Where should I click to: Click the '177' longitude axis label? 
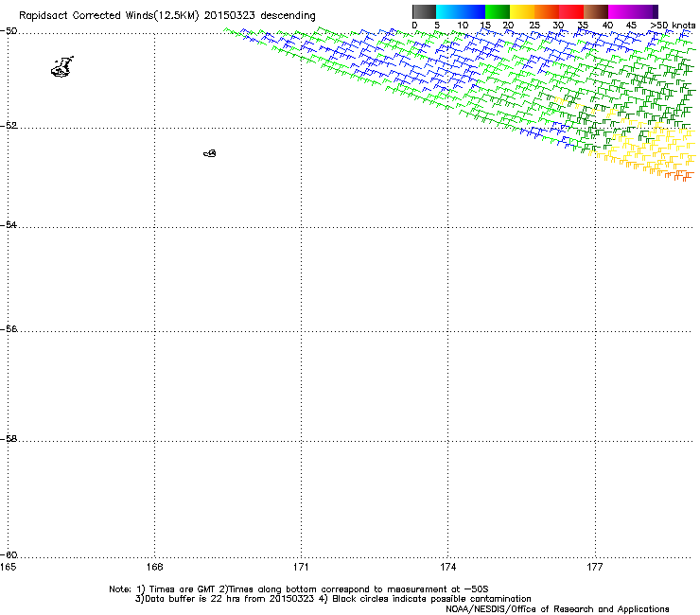(x=595, y=567)
